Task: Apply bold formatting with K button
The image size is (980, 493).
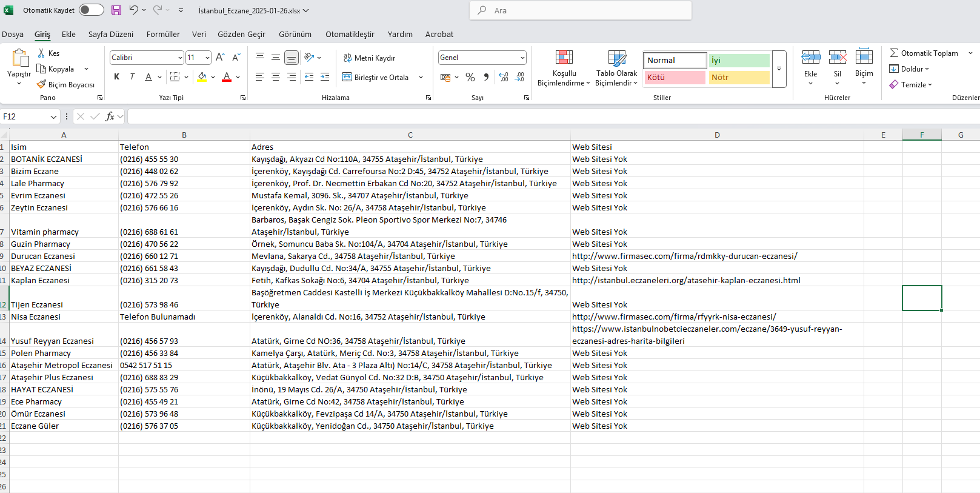Action: pos(116,77)
